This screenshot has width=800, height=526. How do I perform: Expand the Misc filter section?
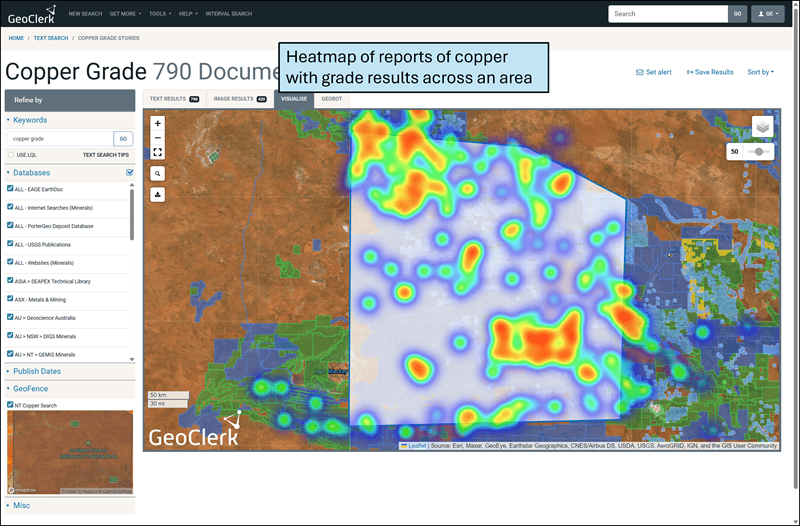(21, 505)
